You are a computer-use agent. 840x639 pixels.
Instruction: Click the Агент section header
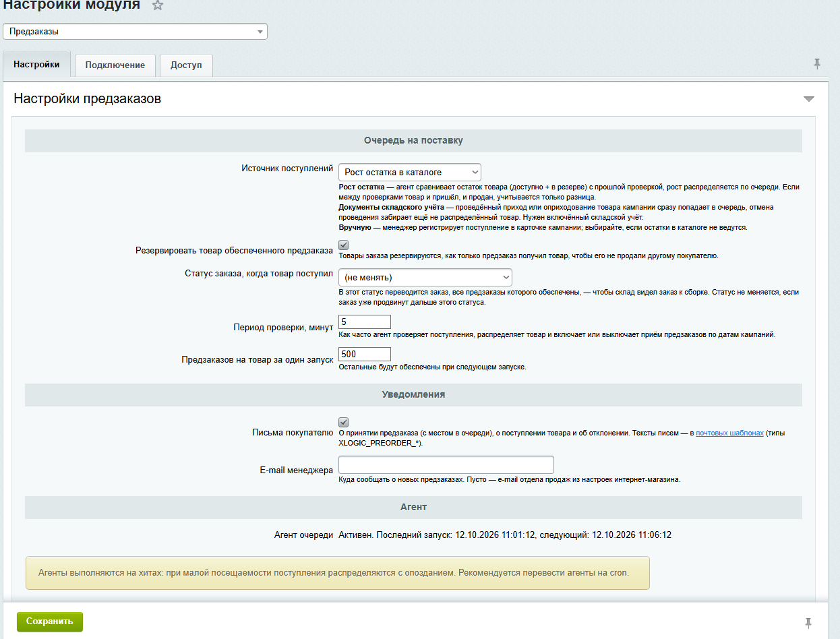413,507
